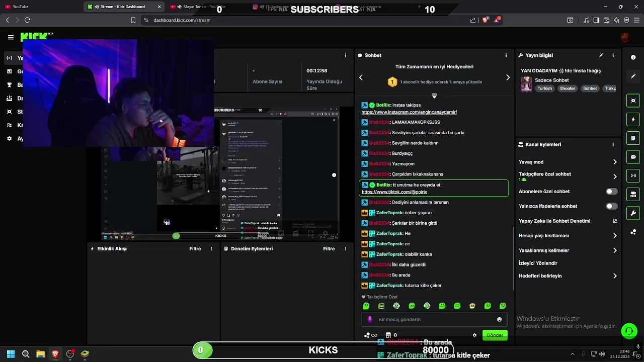
Task: Open Brave Wallet icon
Action: pos(606,20)
